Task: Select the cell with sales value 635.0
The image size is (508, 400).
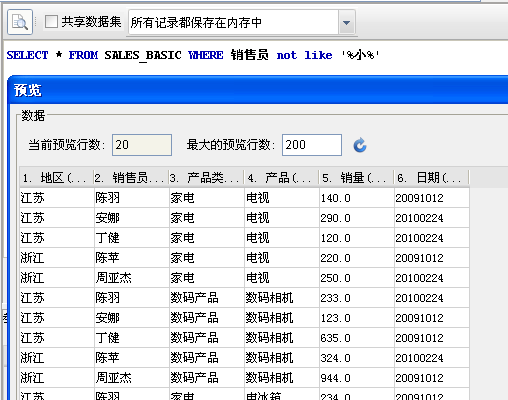Action: click(357, 338)
